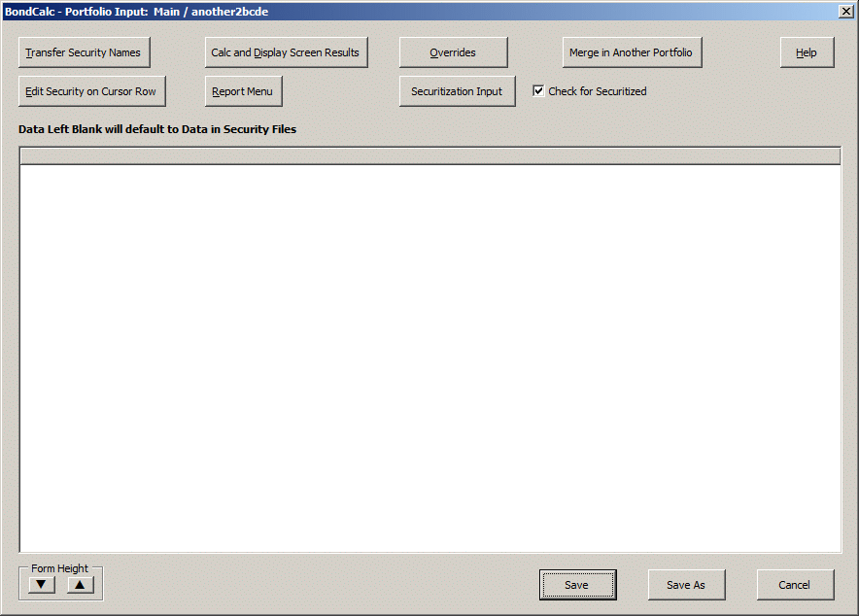Open the Overrides dialog
This screenshot has width=859, height=616.
pyautogui.click(x=453, y=52)
